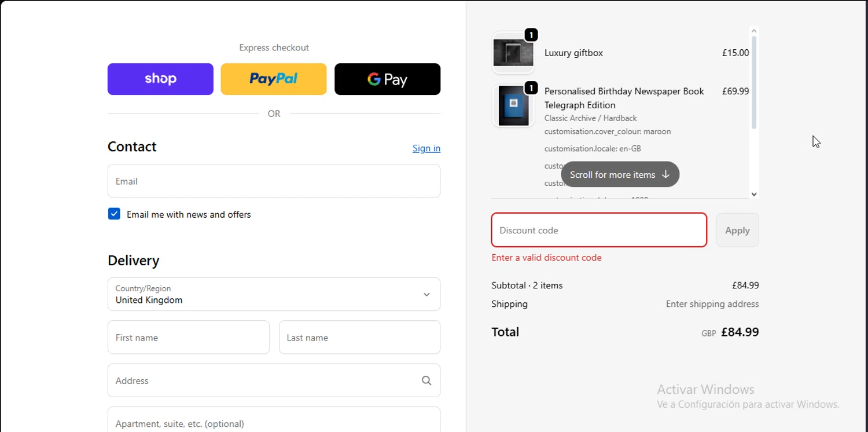Apply the discount code
The width and height of the screenshot is (868, 432).
pyautogui.click(x=737, y=230)
